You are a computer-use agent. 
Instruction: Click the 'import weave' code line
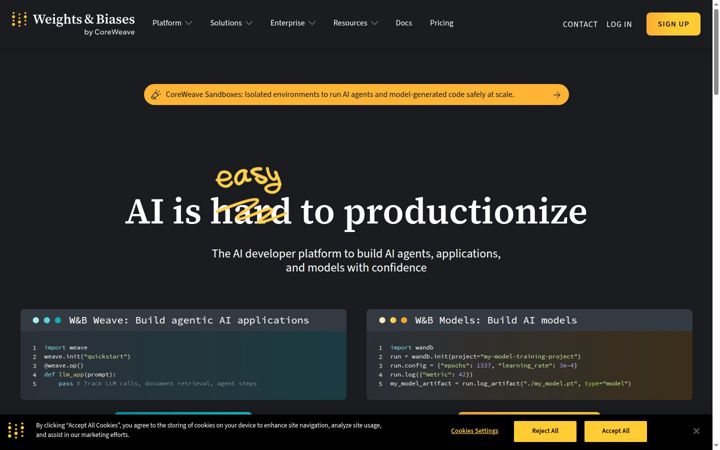[66, 348]
